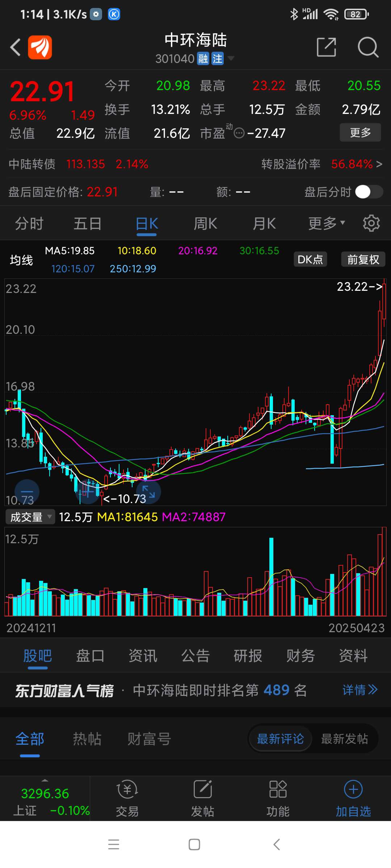Open chart settings gear icon
The height and width of the screenshot is (868, 391).
coord(371,223)
